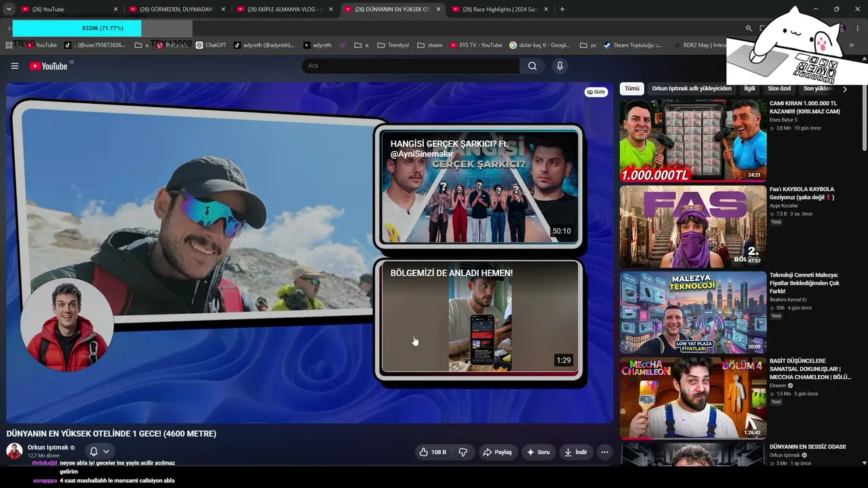Open the İbrahim Kemal Er channel name

pyautogui.click(x=787, y=300)
